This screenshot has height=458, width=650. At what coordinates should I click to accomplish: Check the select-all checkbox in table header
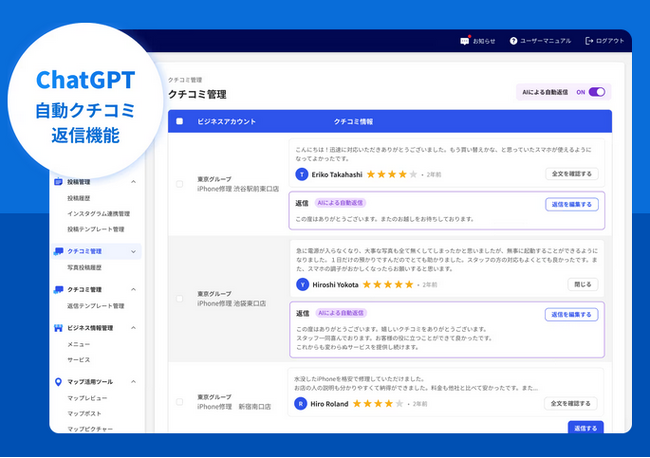pos(179,121)
